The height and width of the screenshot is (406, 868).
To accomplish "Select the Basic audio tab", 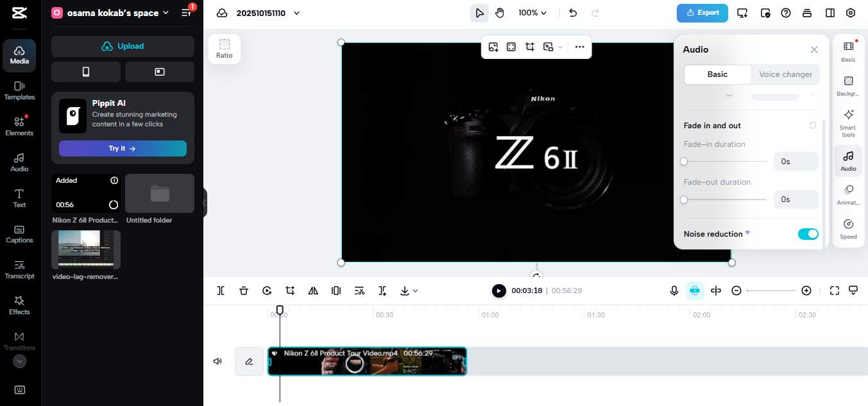I will [x=717, y=74].
